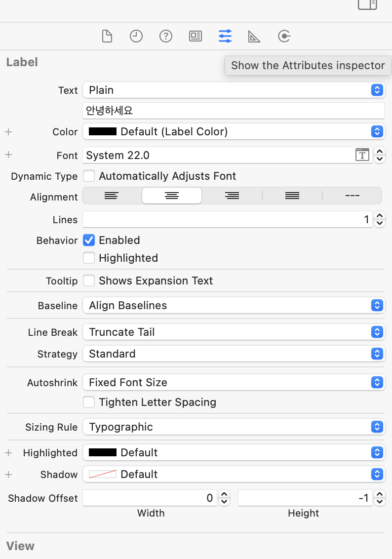Click the Sizing Rule label
Screen dimensions: 392x559
click(51, 427)
